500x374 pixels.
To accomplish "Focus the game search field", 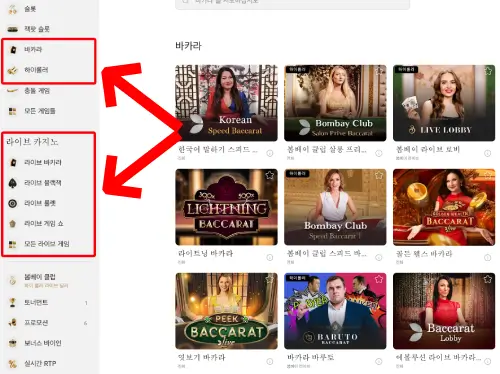I will click(x=292, y=3).
